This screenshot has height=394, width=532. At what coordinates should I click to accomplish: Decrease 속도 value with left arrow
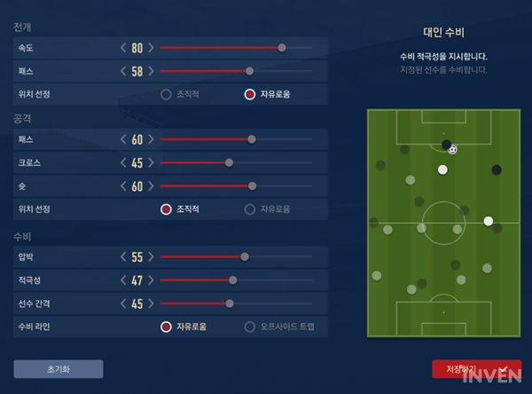tap(123, 48)
